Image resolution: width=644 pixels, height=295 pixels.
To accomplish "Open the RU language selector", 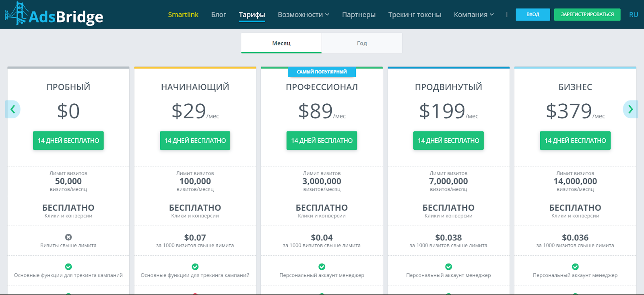I will 634,14.
